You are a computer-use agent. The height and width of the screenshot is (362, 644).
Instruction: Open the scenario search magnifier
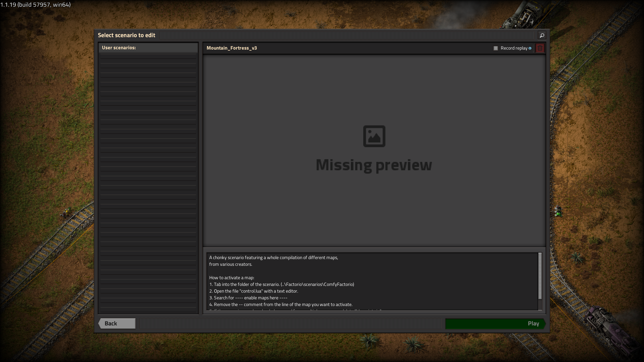pyautogui.click(x=542, y=35)
